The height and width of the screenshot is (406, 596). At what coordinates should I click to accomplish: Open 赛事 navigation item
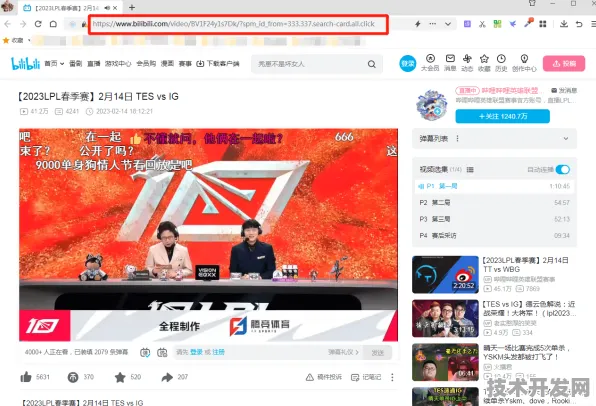coord(185,63)
